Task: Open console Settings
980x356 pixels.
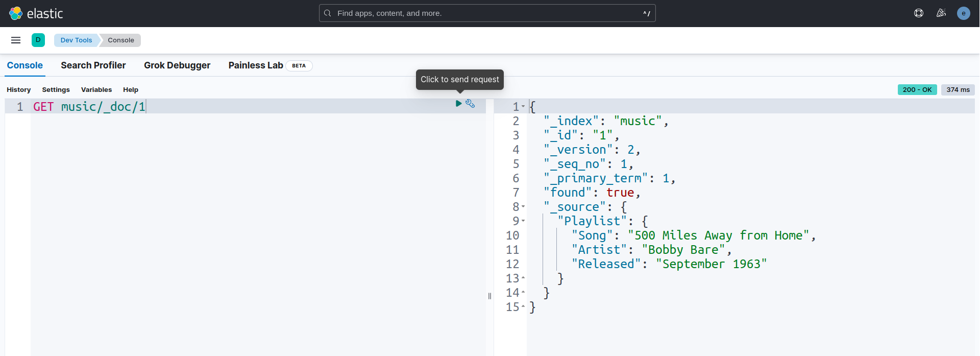Action: (56, 89)
